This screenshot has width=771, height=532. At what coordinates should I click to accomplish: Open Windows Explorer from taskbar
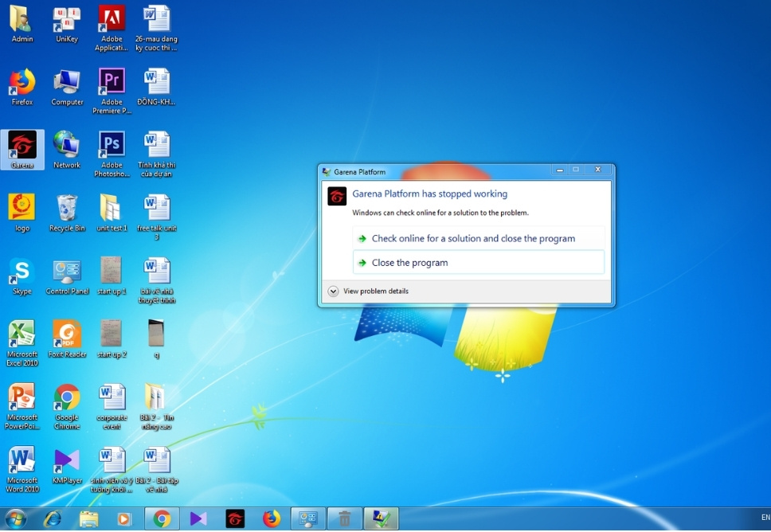coord(89,518)
